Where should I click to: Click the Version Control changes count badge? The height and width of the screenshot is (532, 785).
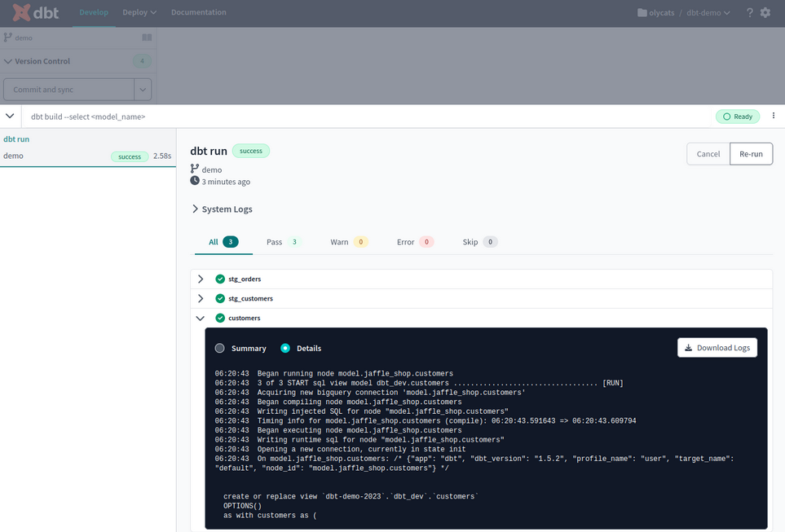(x=142, y=61)
